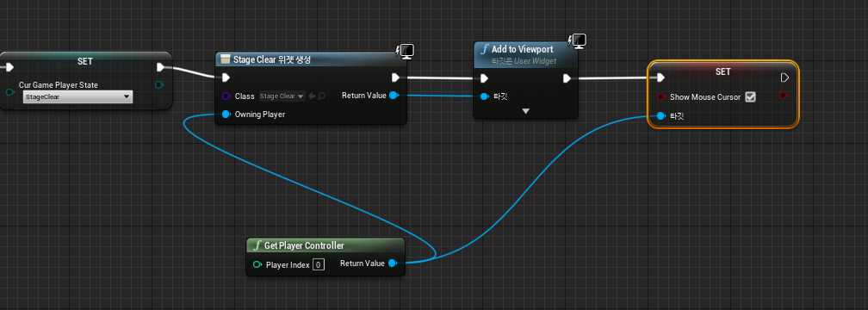The width and height of the screenshot is (868, 310).
Task: Click the red output pin on Show Mouse Cursor SET
Action: tap(783, 96)
